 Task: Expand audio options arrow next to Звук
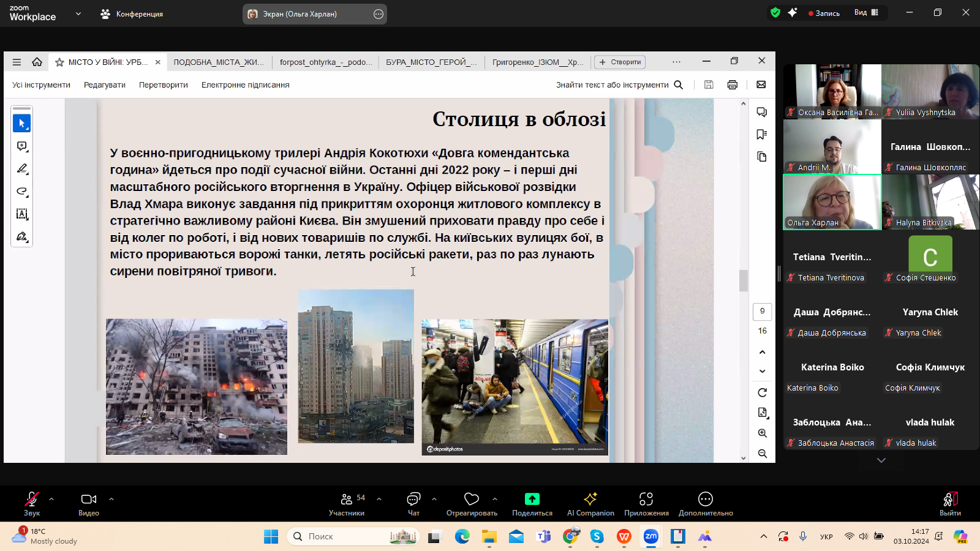(x=51, y=499)
